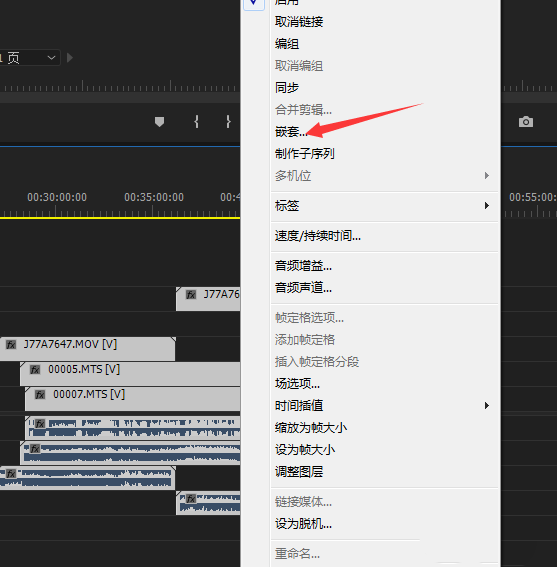Screen dimensions: 557x567
Task: Click the Mark In bracket icon
Action: click(196, 122)
